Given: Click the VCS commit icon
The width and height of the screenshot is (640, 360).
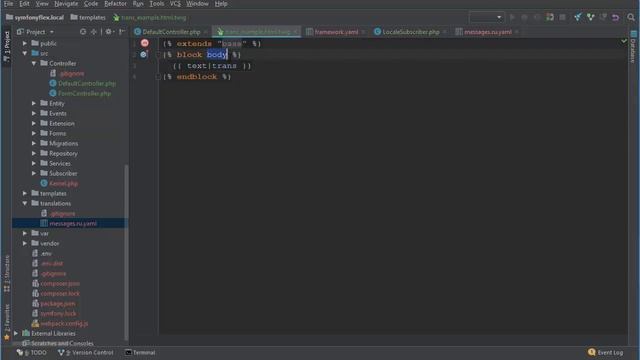Looking at the screenshot, I should coord(591,18).
